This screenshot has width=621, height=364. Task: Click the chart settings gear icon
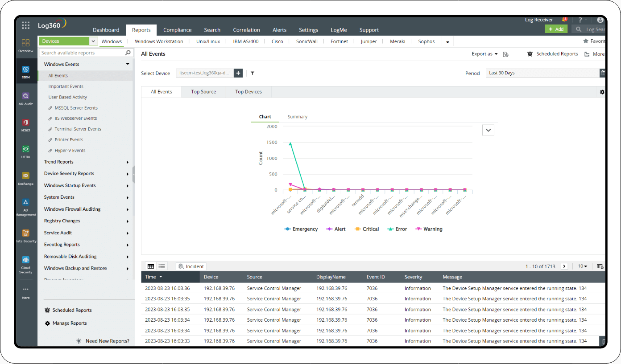pos(602,92)
